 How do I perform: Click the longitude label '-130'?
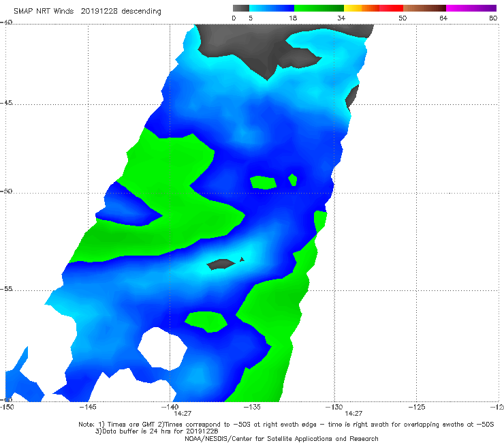334,407
